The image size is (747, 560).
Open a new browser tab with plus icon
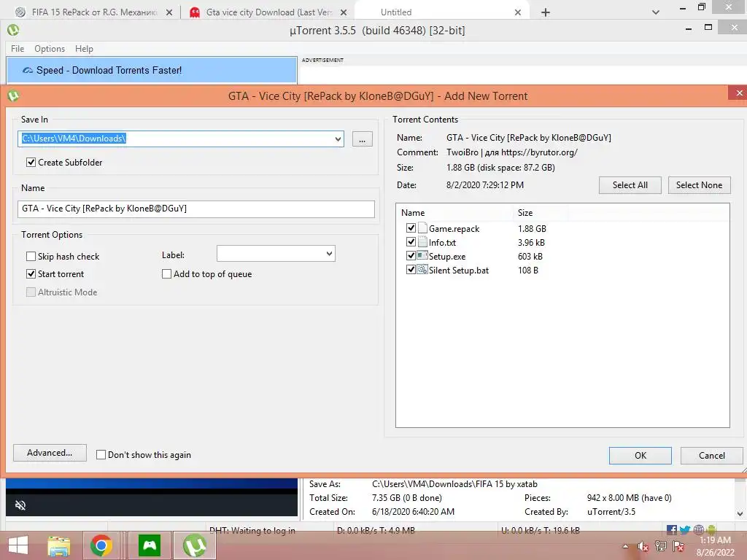(546, 12)
